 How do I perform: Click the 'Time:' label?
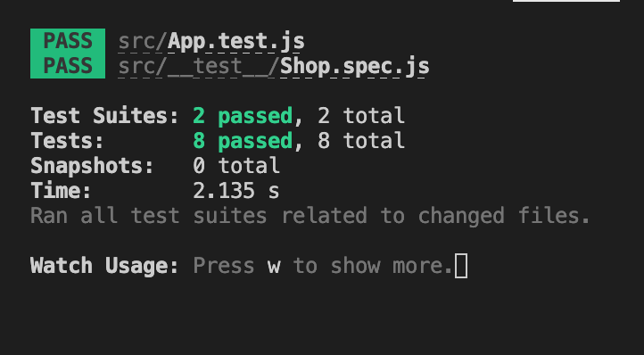point(62,191)
